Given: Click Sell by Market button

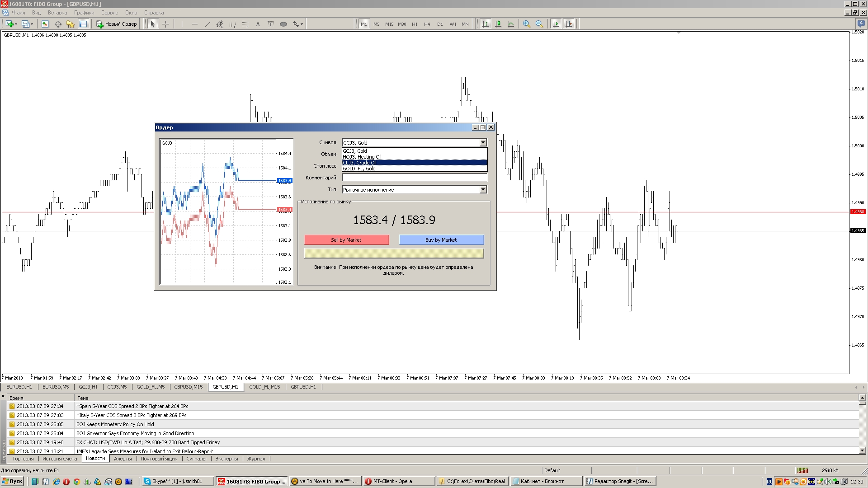Looking at the screenshot, I should tap(346, 240).
